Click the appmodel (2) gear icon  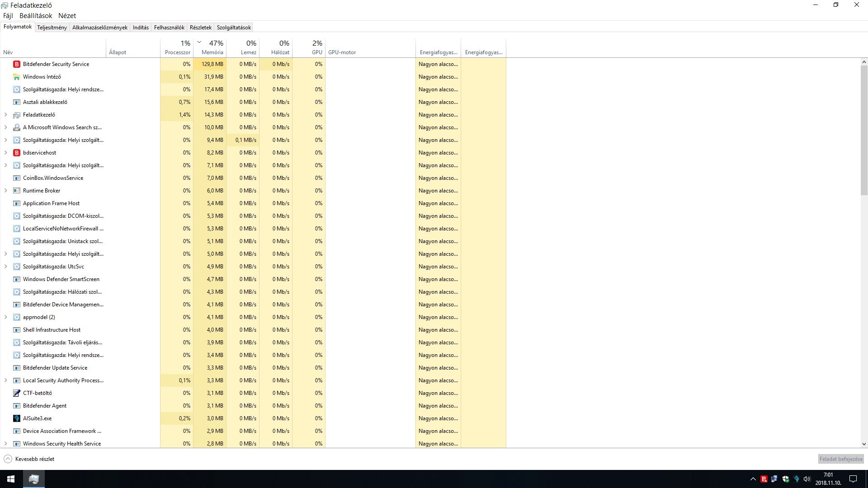click(x=17, y=317)
